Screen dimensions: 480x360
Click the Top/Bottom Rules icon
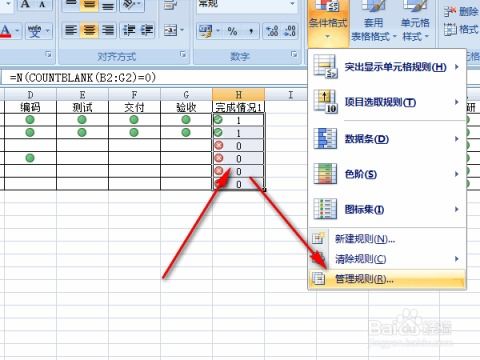coord(326,102)
